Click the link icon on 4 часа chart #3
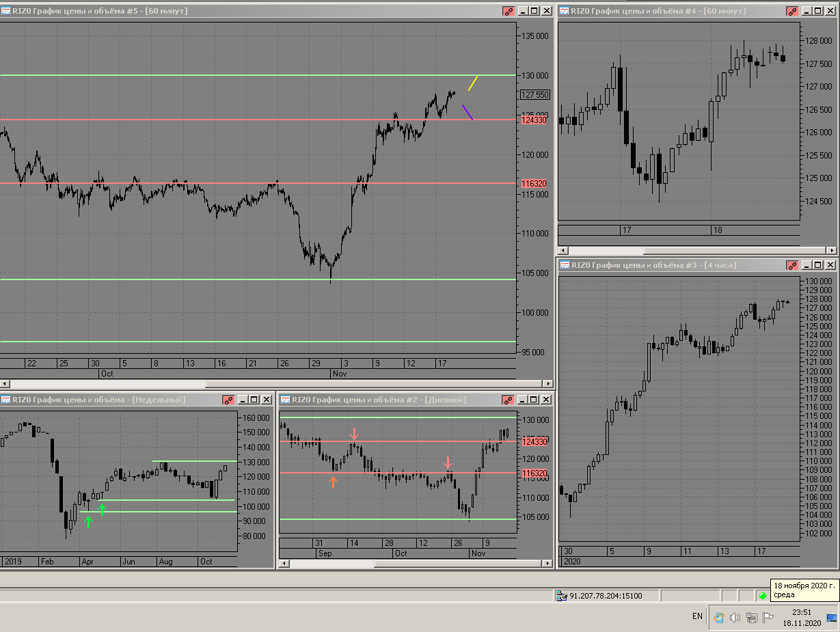Image resolution: width=840 pixels, height=632 pixels. tap(791, 265)
